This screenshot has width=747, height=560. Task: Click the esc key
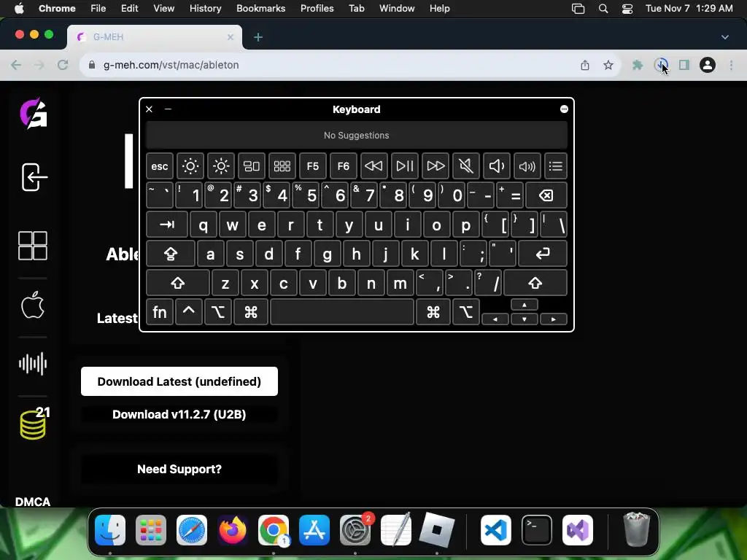click(160, 166)
